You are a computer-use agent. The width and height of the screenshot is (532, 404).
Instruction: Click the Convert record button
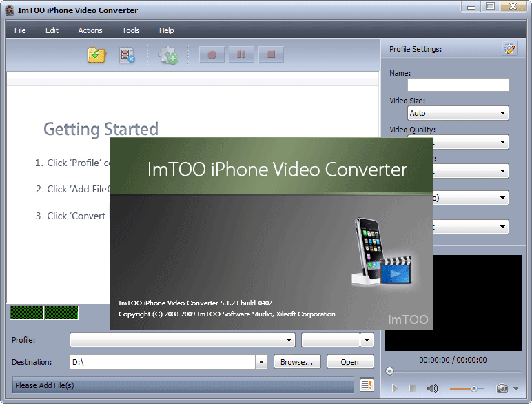212,54
